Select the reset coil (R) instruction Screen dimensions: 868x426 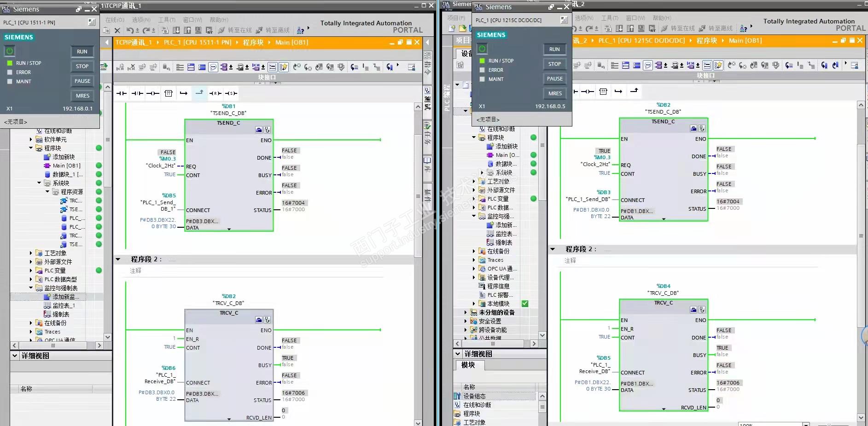click(x=215, y=93)
